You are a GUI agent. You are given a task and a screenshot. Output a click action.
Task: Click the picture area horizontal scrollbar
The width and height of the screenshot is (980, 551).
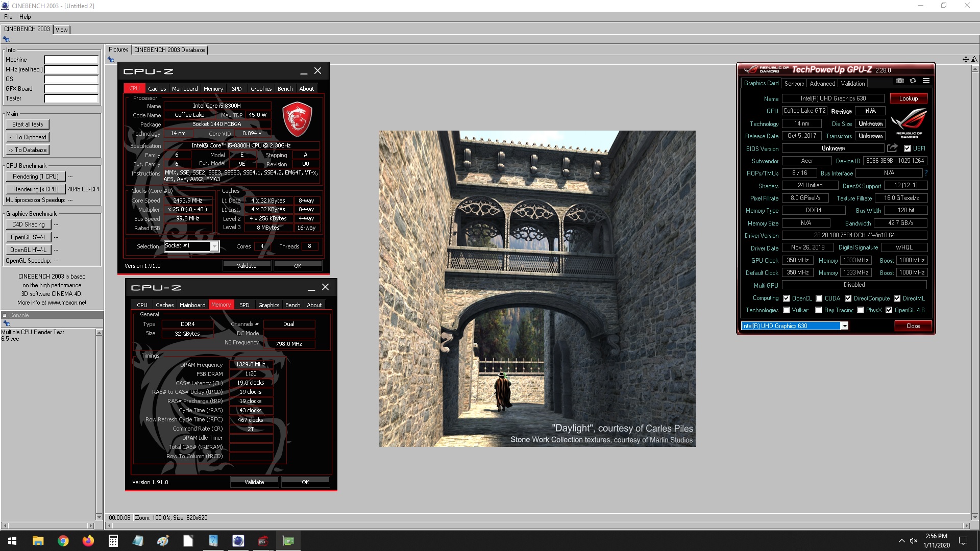click(x=537, y=525)
